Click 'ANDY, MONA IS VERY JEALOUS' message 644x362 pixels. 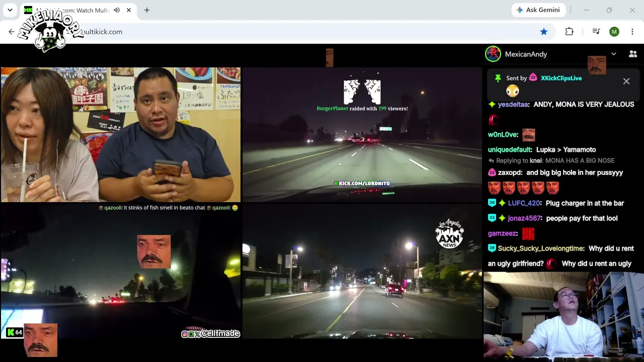[x=584, y=105]
